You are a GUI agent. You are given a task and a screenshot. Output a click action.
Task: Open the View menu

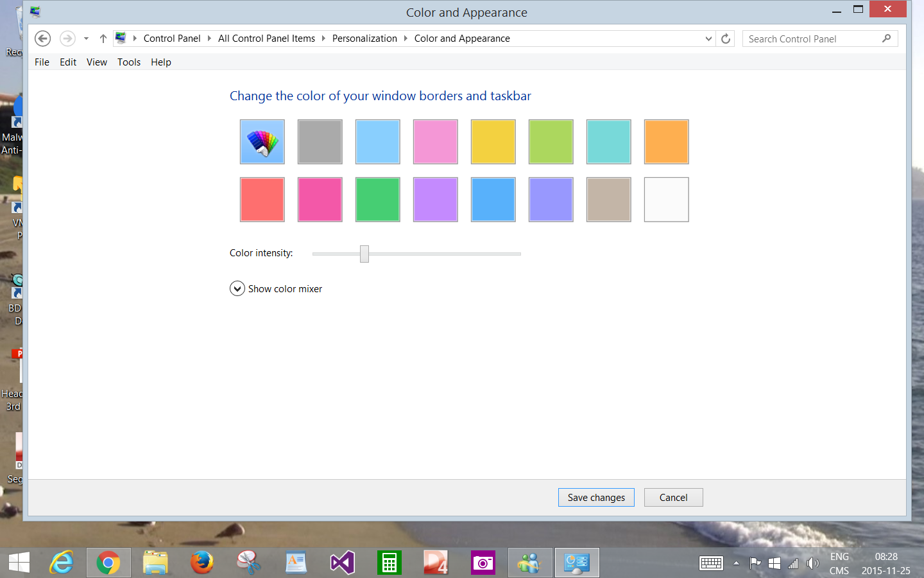coord(97,62)
